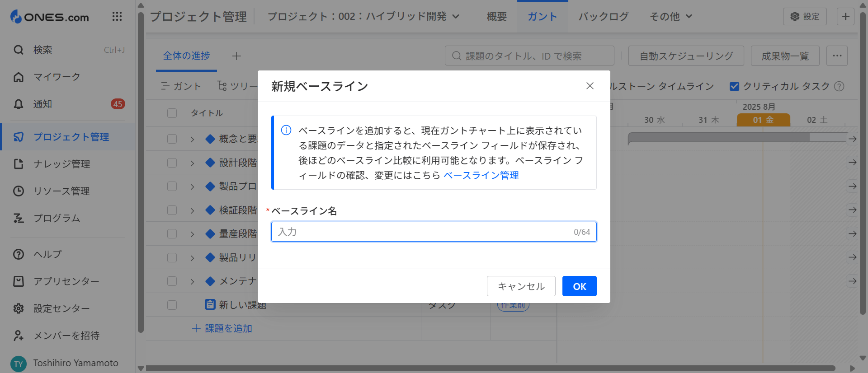868x373 pixels.
Task: Click the info icon in baseline notice
Action: pos(286,130)
